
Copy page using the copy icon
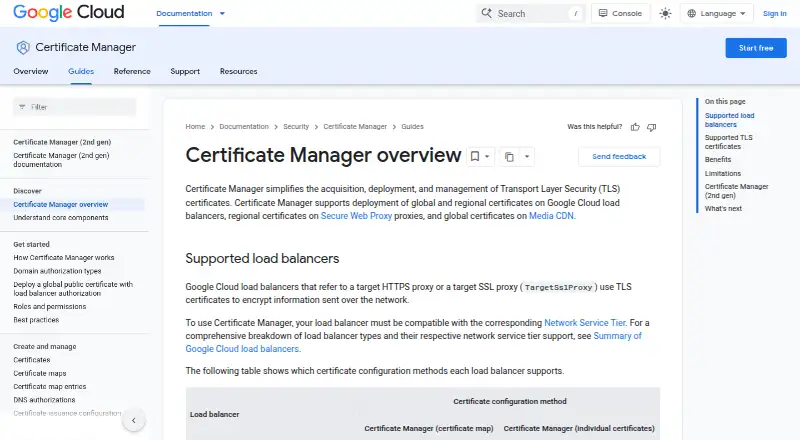(x=509, y=157)
